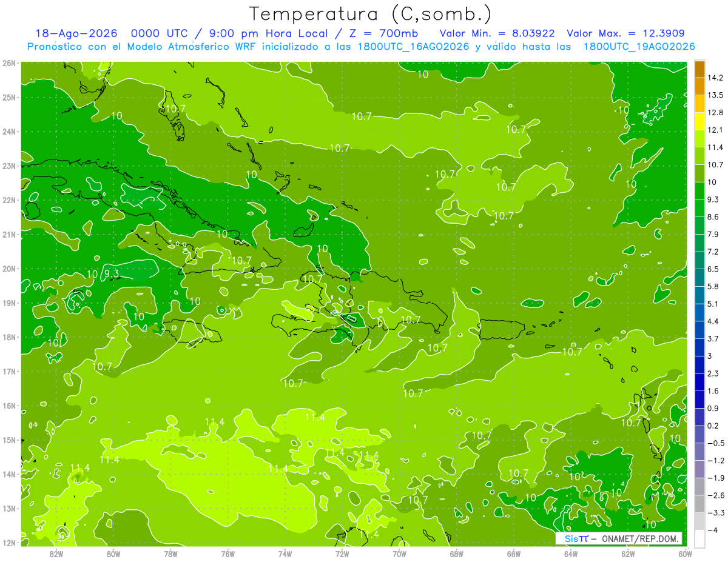The height and width of the screenshot is (562, 728).
Task: Click the 0.9 color bar label
Action: click(x=713, y=408)
